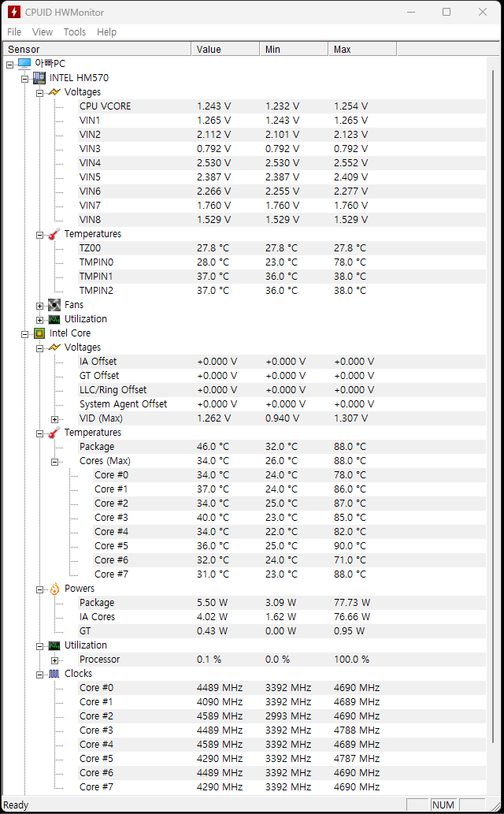Click the waveform icon beside Clocks
Screen dimensions: 504x814
[x=54, y=674]
